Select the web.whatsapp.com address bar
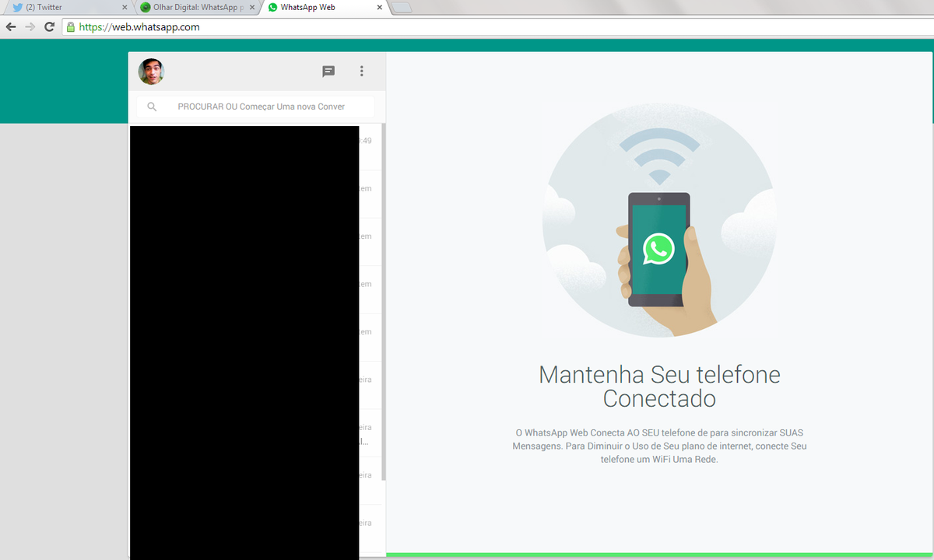Screen dimensions: 934x560 tap(498, 26)
